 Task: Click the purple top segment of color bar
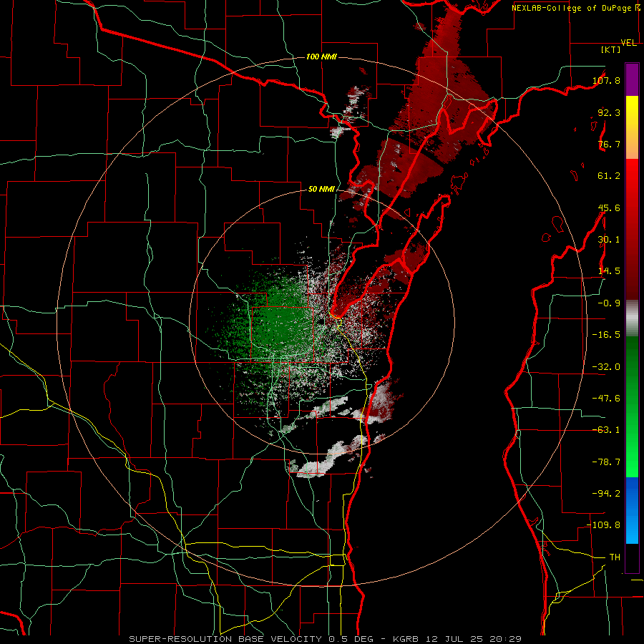coord(632,79)
